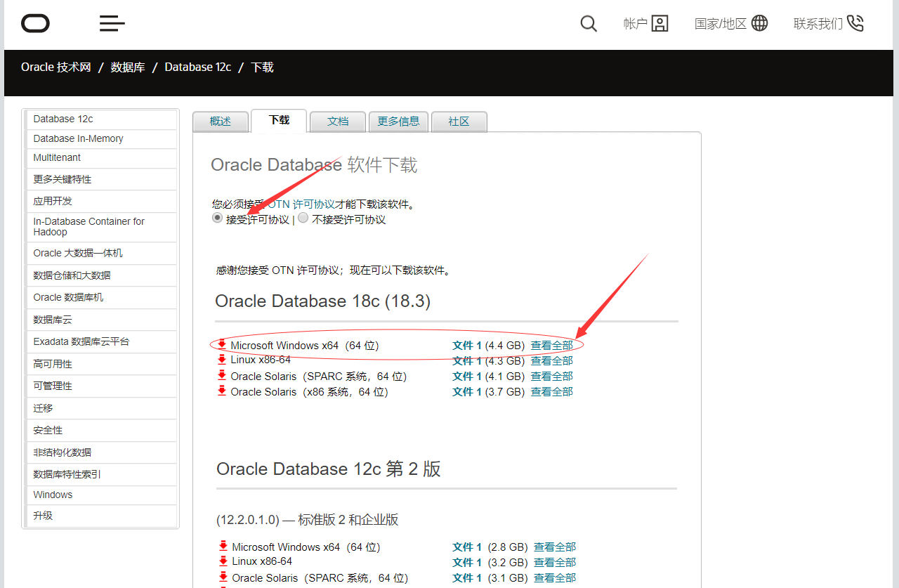Viewport: 899px width, 588px height.
Task: Open the 帐户 account icon
Action: pos(660,24)
